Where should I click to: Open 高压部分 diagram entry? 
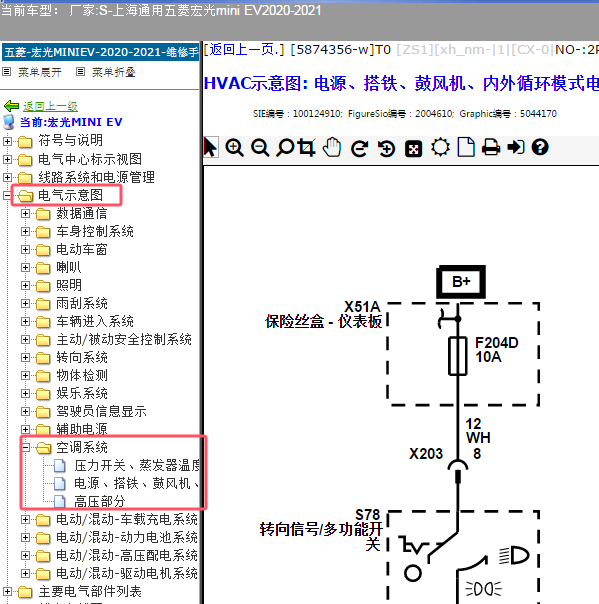point(100,501)
